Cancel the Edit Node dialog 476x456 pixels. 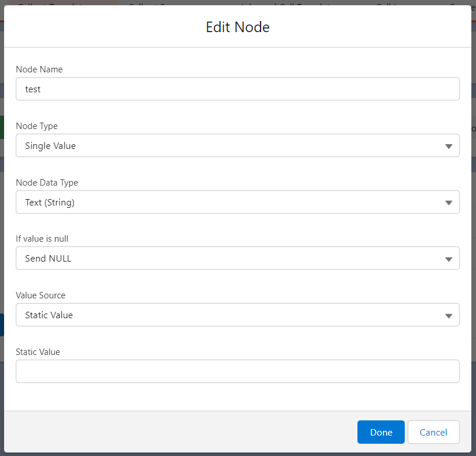(433, 432)
